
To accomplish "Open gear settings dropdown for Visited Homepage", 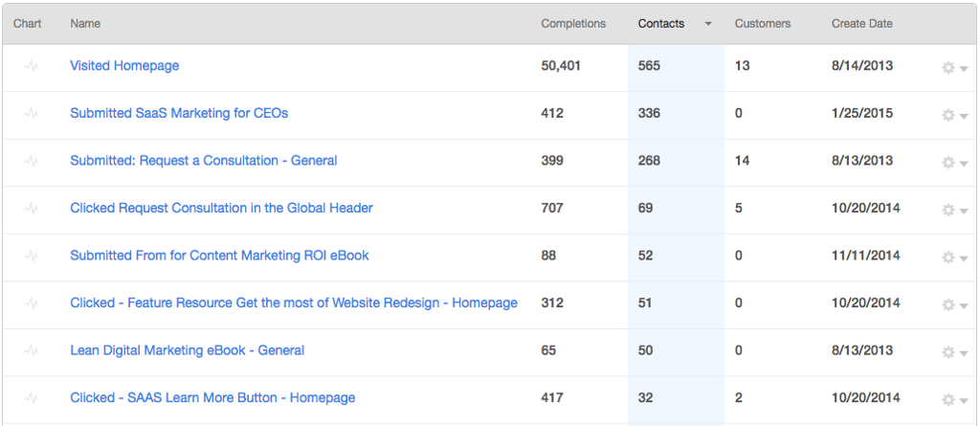I will (954, 68).
